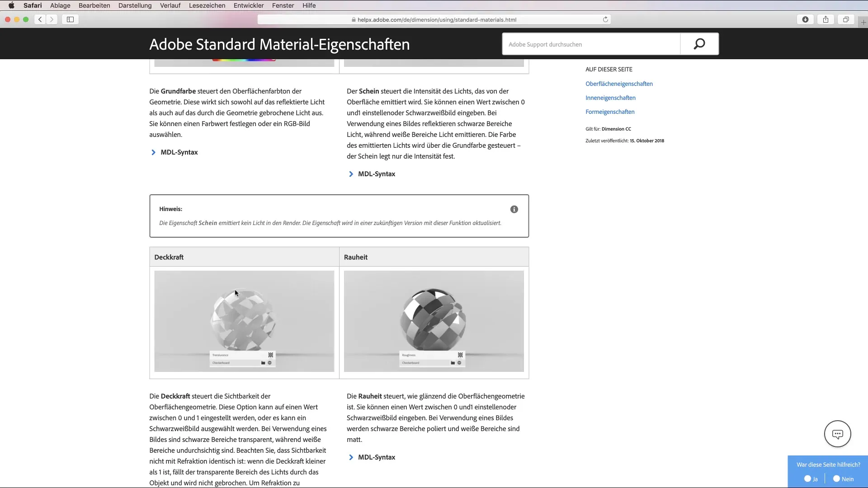Open the Darstellung menu

tap(135, 5)
